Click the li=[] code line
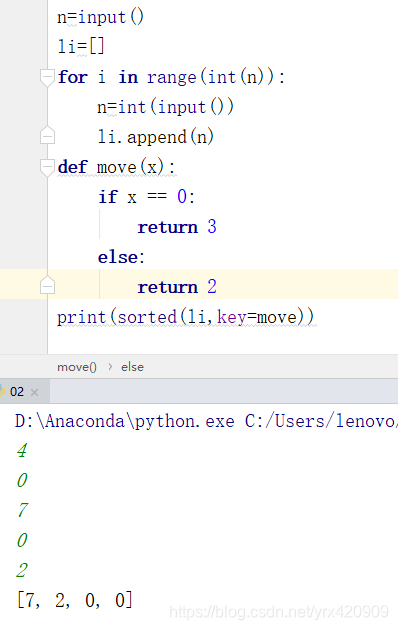The height and width of the screenshot is (630, 398). point(81,47)
